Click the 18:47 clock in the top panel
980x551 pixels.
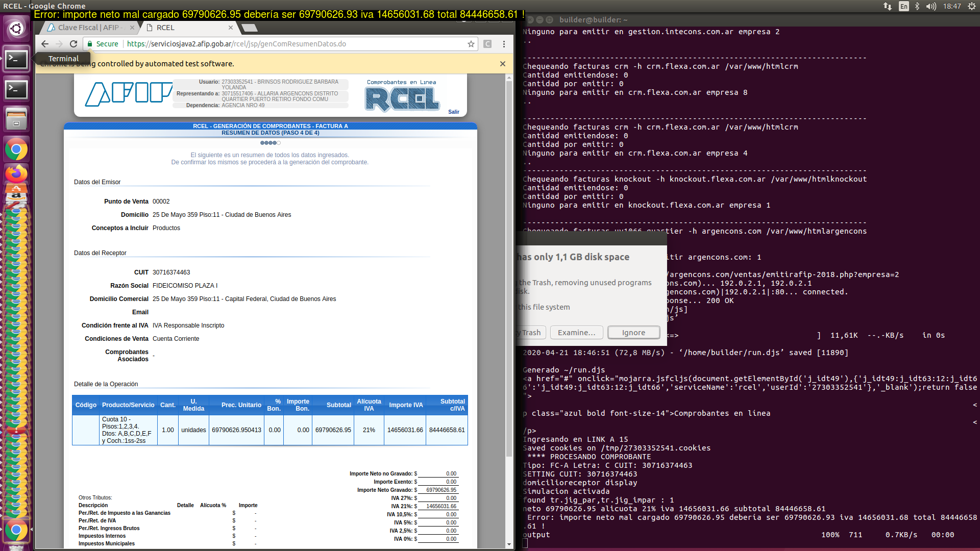coord(952,6)
